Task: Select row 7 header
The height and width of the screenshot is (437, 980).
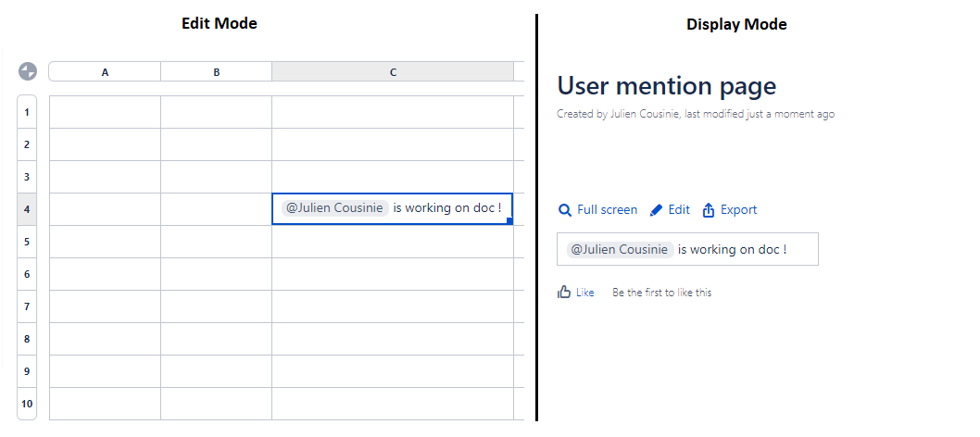Action: (x=27, y=306)
